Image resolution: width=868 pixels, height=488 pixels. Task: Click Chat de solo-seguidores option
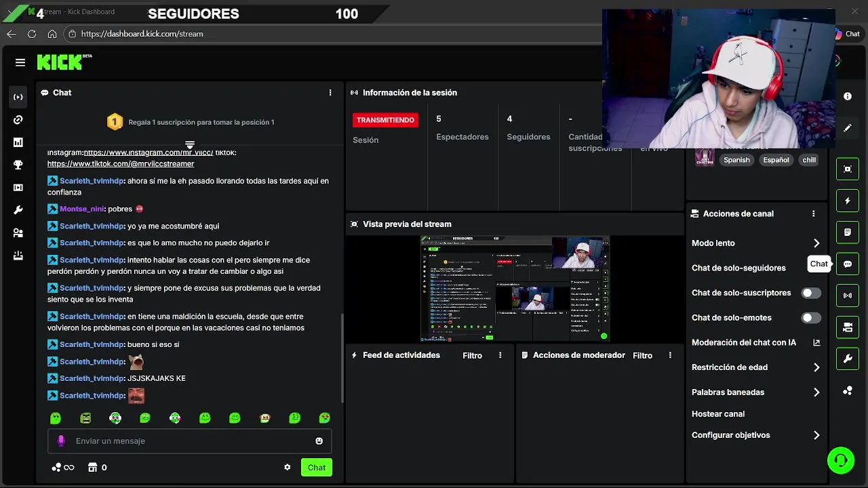tap(738, 268)
